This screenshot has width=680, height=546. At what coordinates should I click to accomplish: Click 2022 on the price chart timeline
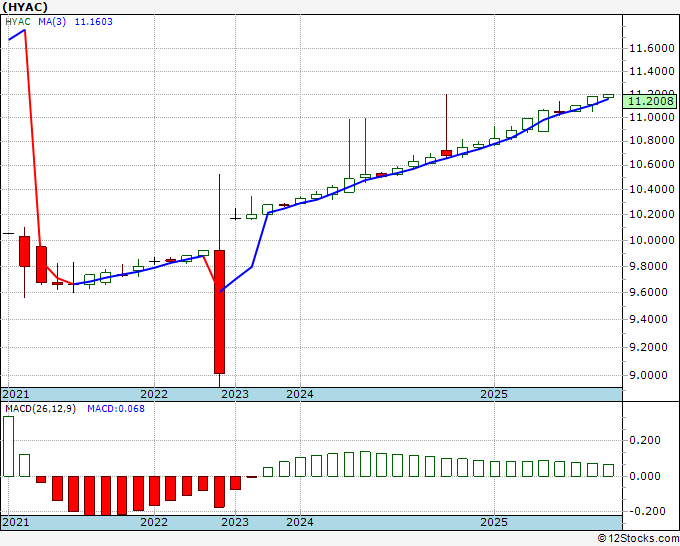pos(154,394)
